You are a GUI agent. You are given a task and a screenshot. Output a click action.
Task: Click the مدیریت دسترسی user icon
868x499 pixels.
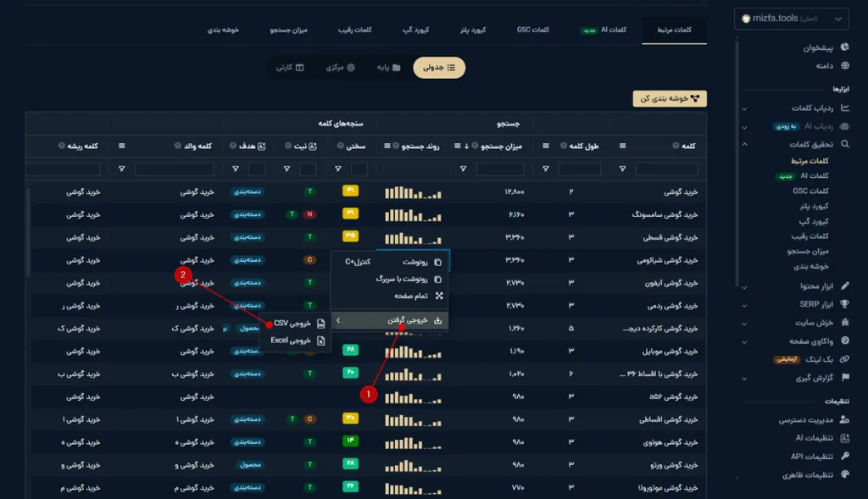(845, 420)
